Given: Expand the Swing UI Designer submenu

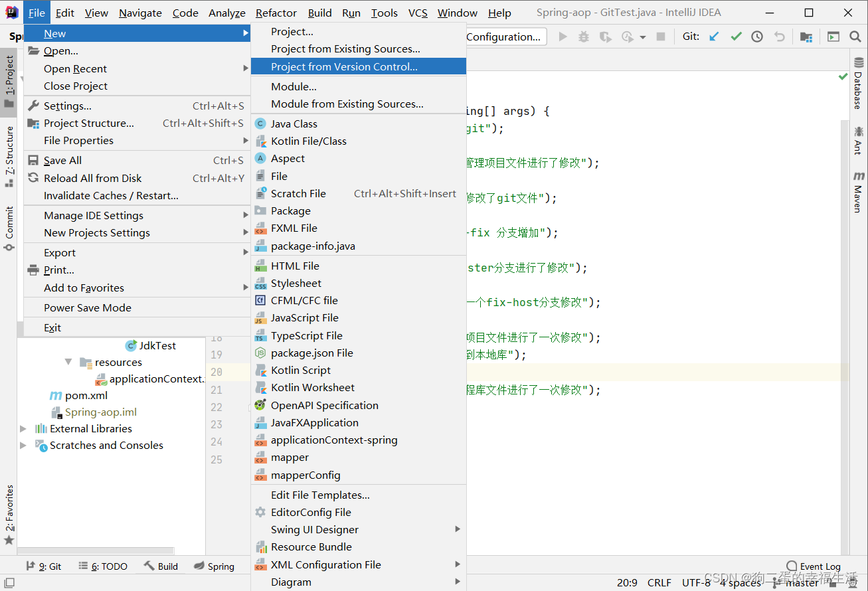Looking at the screenshot, I should pos(359,529).
